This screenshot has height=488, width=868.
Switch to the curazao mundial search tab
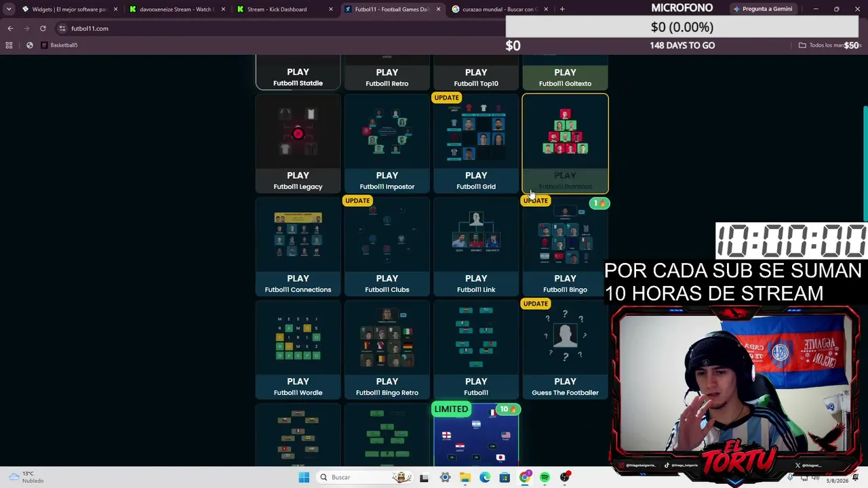click(x=499, y=9)
